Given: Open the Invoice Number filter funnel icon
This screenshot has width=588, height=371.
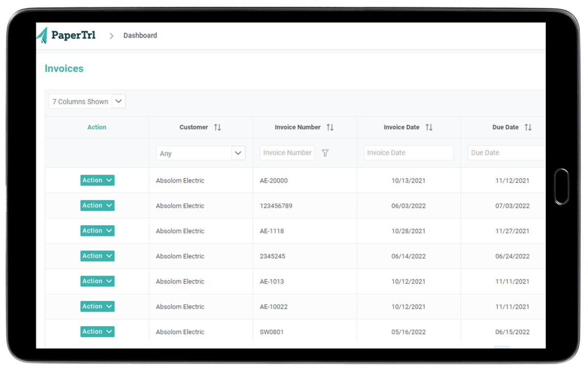Looking at the screenshot, I should click(325, 153).
